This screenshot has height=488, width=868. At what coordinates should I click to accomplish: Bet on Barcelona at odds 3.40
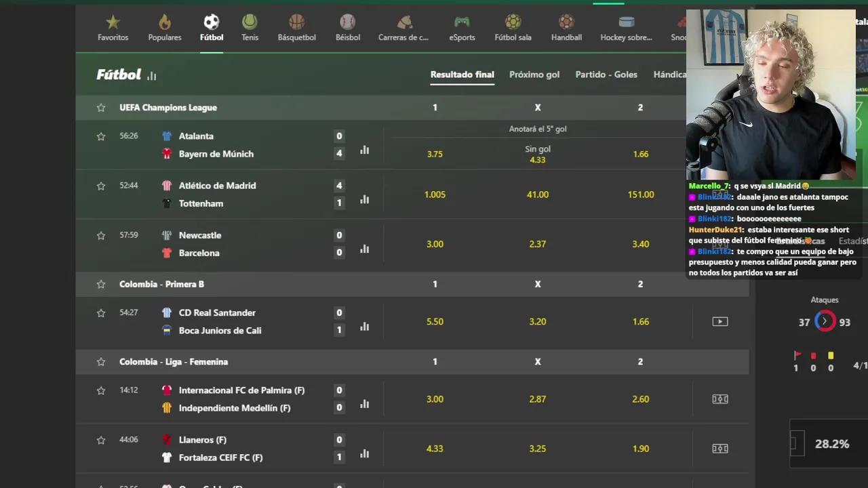[640, 244]
